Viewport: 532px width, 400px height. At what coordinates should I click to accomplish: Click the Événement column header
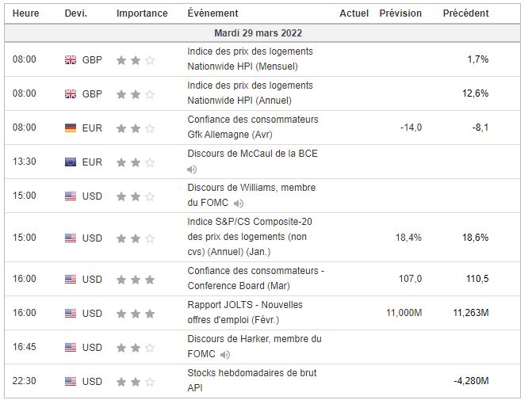tap(211, 13)
